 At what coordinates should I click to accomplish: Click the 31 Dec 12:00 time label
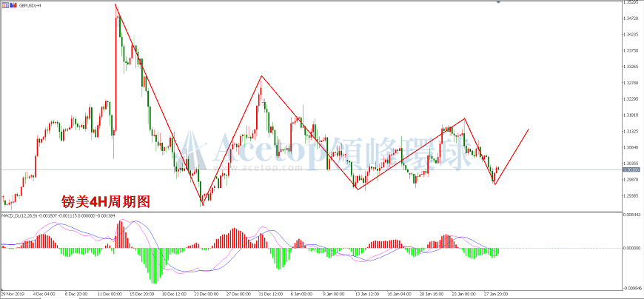[x=271, y=295]
